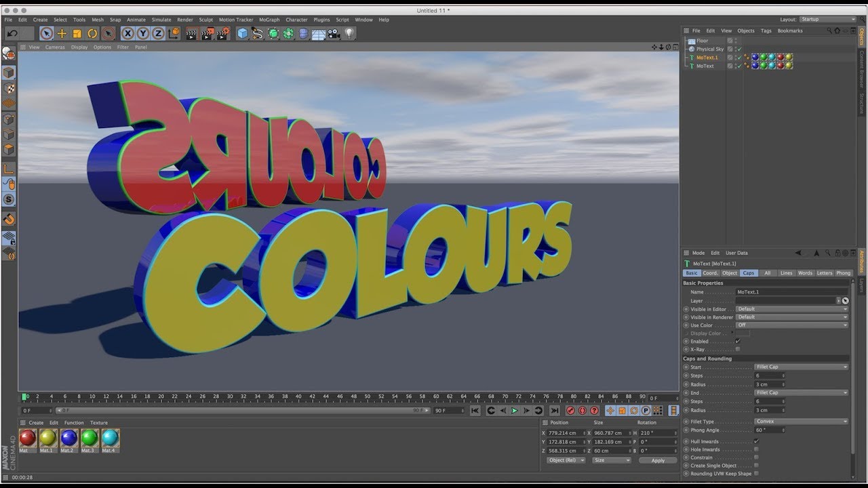Enable Create Single Object checkbox

tap(756, 466)
